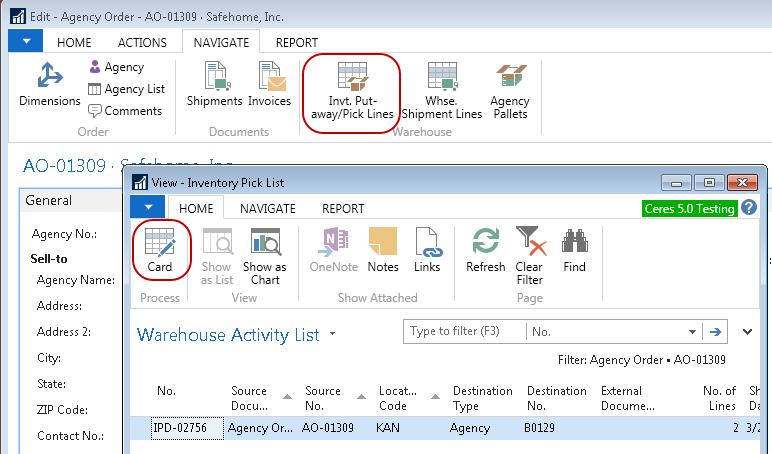772x454 pixels.
Task: Open Dimensions in the Order group
Action: click(x=49, y=86)
